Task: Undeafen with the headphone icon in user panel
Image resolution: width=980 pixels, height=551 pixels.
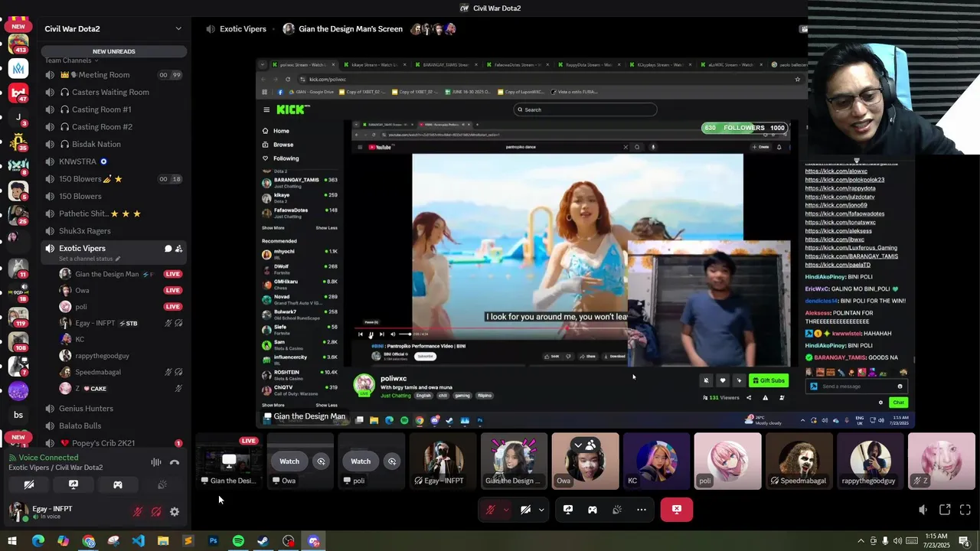Action: (156, 512)
